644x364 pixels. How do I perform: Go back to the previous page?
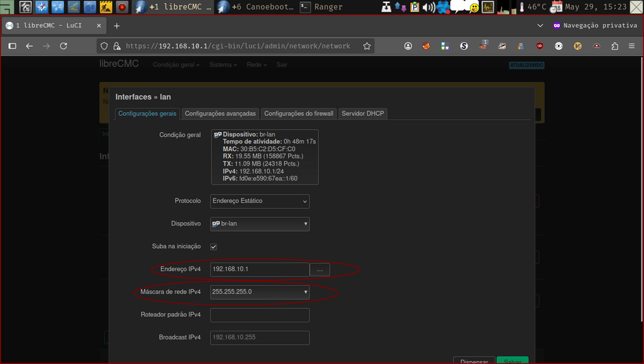[29, 46]
